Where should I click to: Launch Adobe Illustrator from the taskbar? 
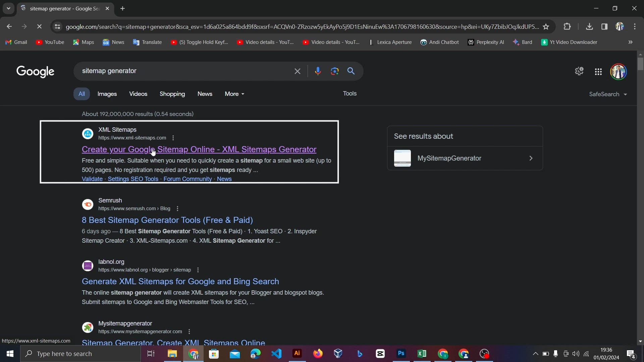point(297,354)
